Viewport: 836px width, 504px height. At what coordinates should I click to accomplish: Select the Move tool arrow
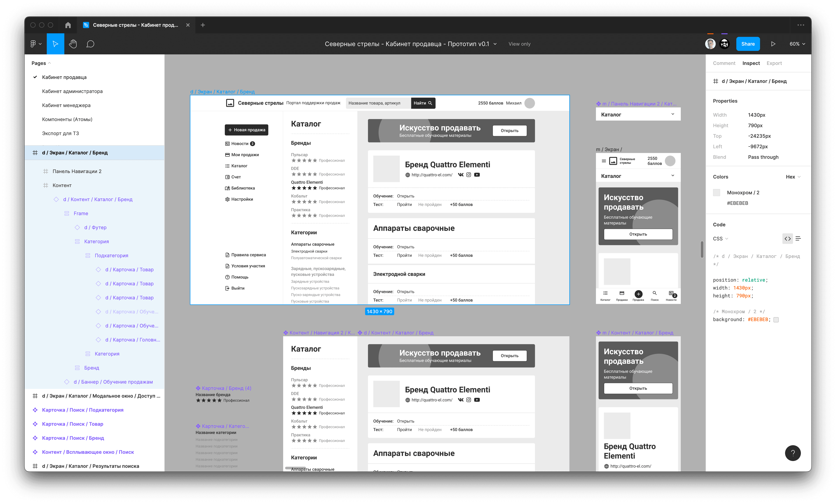55,44
